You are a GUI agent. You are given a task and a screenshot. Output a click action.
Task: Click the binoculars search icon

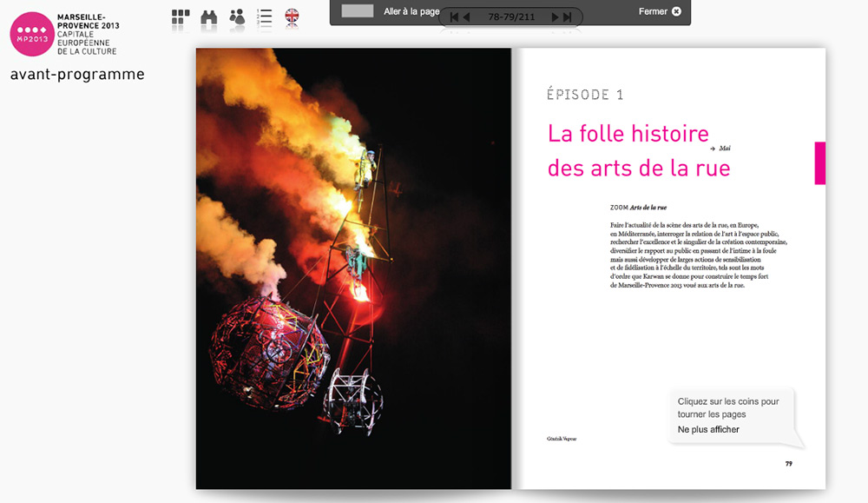pyautogui.click(x=208, y=17)
